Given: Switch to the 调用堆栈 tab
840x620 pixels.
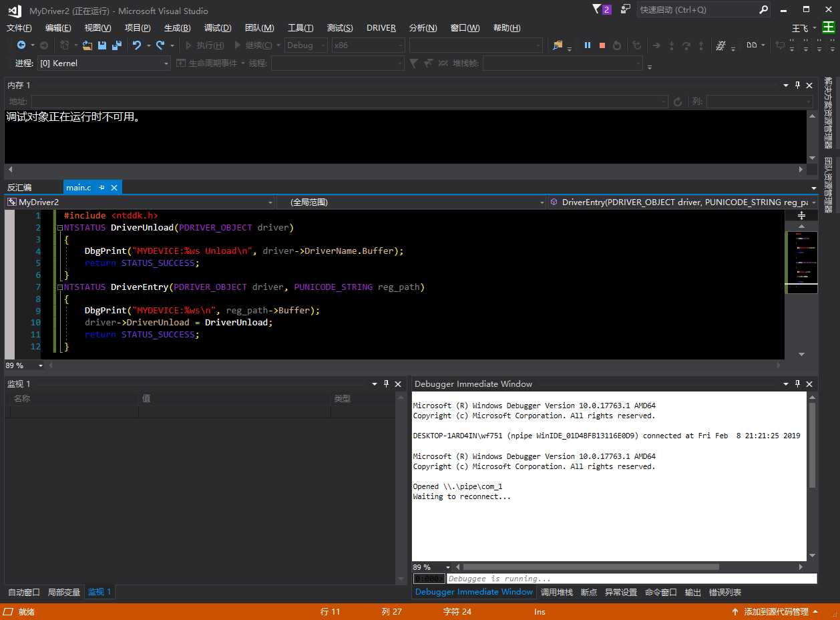Looking at the screenshot, I should (x=556, y=592).
